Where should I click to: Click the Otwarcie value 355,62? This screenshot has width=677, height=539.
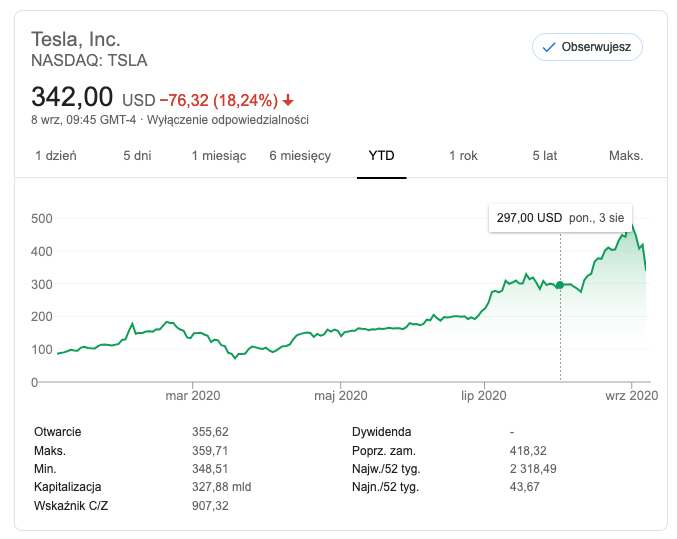(210, 431)
